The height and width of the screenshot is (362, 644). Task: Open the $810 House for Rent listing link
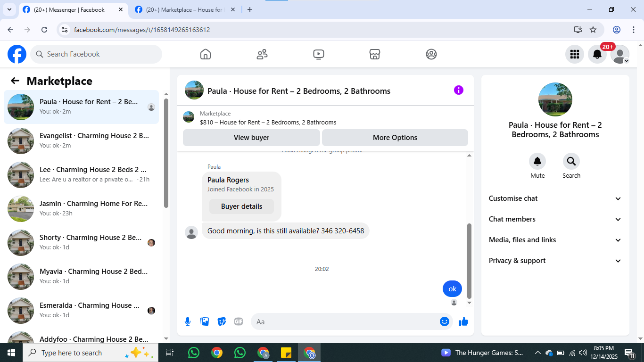[x=268, y=123]
